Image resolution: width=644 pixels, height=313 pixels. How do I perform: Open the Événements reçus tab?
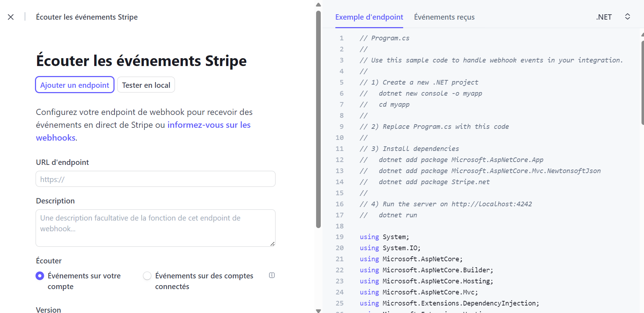tap(444, 17)
